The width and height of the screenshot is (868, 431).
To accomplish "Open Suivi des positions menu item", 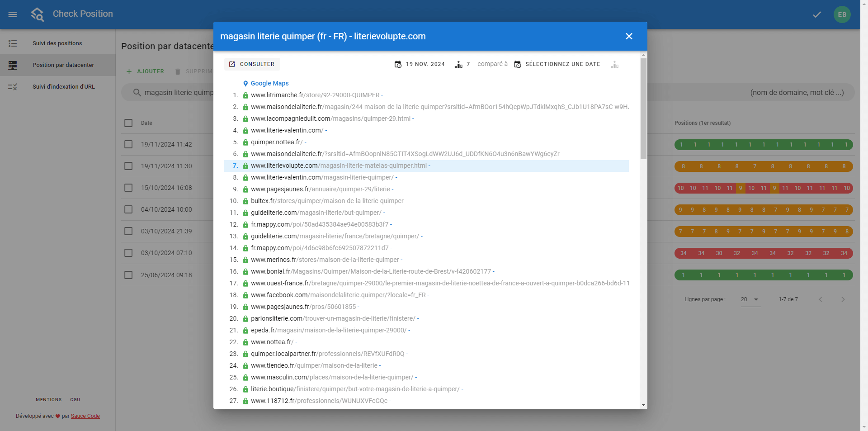I will point(57,43).
